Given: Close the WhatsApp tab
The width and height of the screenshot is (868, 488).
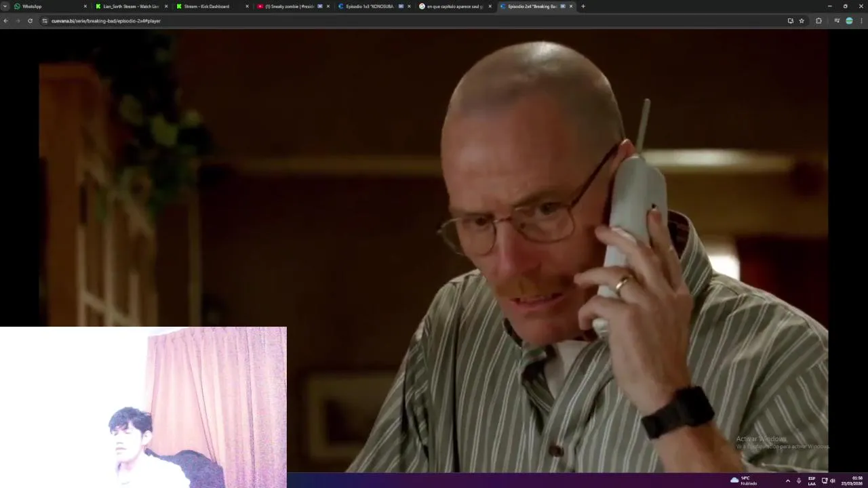Looking at the screenshot, I should click(x=85, y=6).
